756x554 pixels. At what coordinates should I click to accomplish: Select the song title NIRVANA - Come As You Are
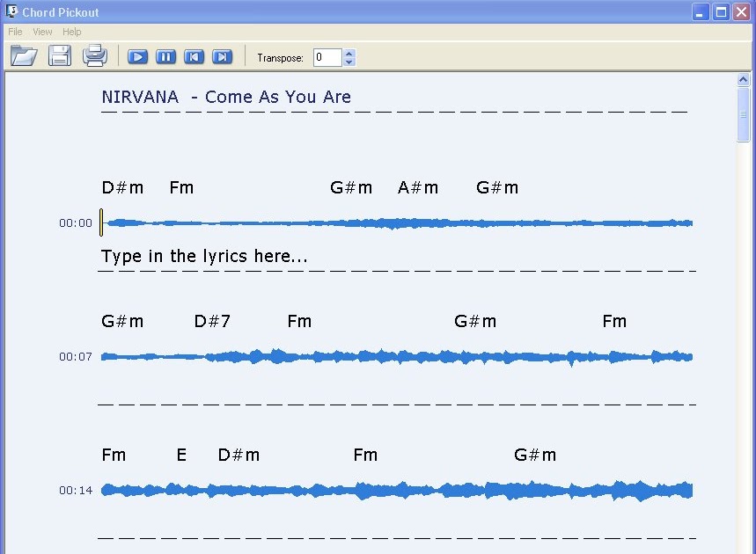226,97
